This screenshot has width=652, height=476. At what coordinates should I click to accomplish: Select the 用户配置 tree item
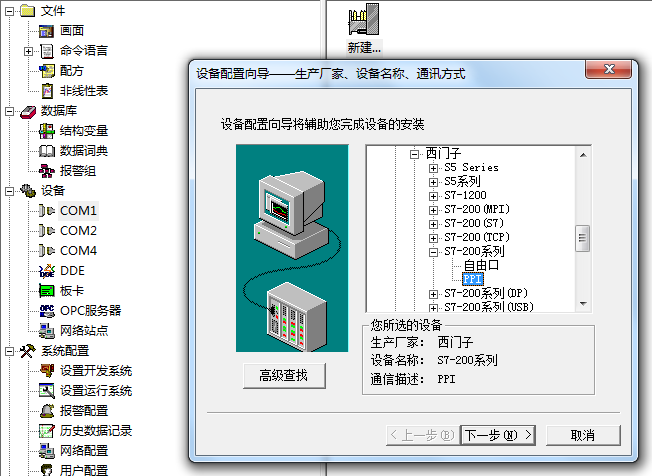coord(84,470)
